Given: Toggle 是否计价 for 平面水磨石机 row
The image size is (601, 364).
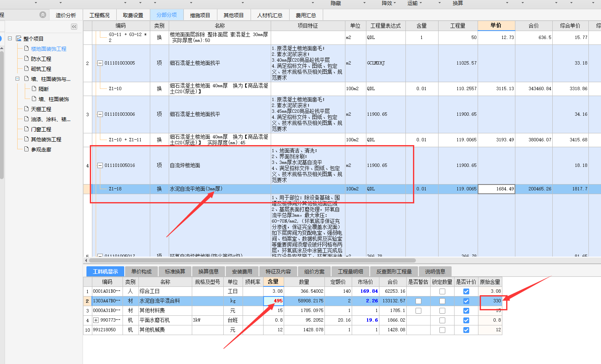Looking at the screenshot, I should pos(466,320).
